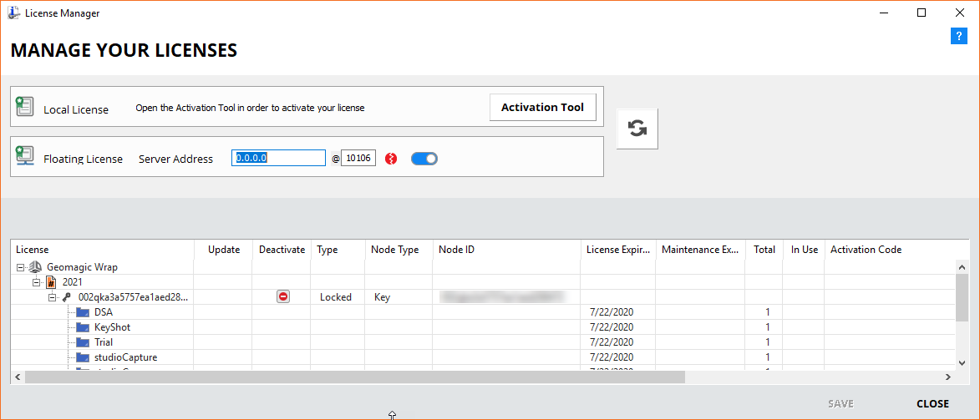
Task: Click the vertical scrollbar thumb
Action: click(962, 297)
